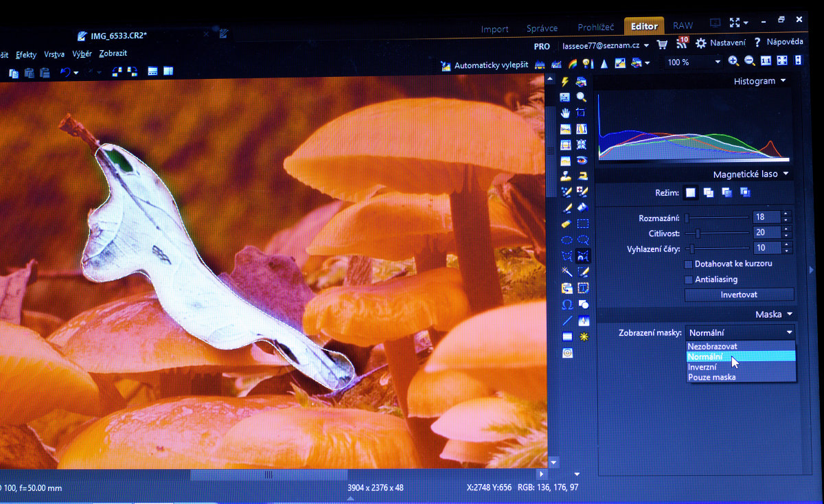Open the shopping cart icon
Viewport: 824px width, 504px height.
click(x=662, y=44)
